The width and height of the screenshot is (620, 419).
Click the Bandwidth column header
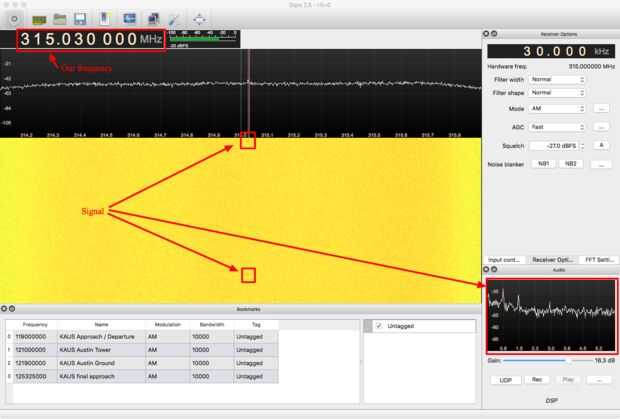click(212, 325)
